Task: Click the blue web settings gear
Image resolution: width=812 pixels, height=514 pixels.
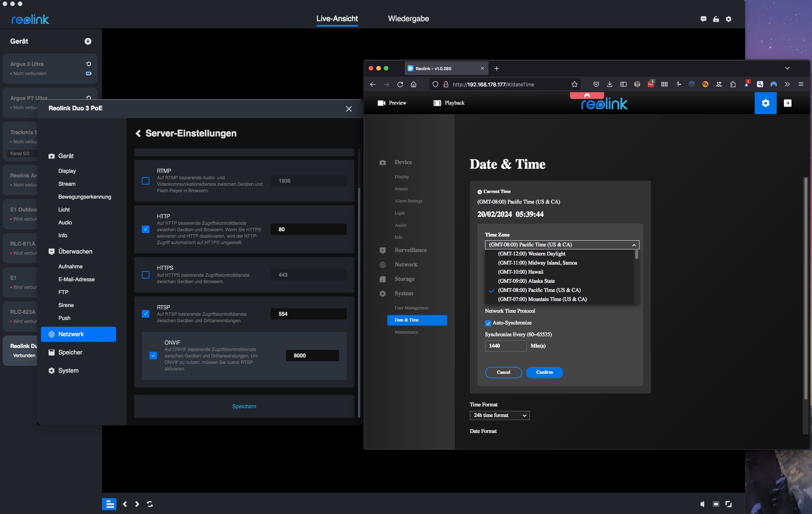Action: point(765,103)
